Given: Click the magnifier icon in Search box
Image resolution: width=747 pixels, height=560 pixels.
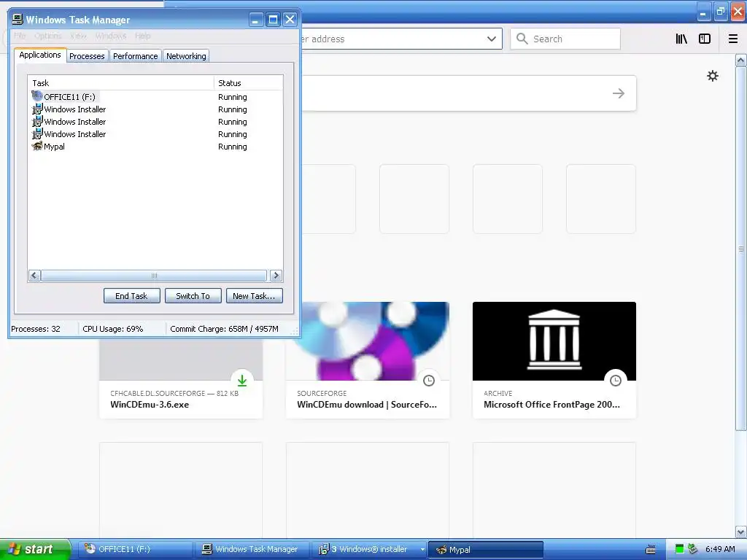Looking at the screenshot, I should click(x=522, y=39).
